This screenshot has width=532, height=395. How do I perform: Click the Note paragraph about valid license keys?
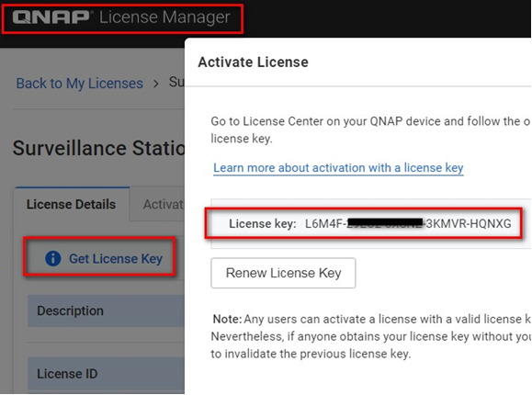pyautogui.click(x=371, y=336)
